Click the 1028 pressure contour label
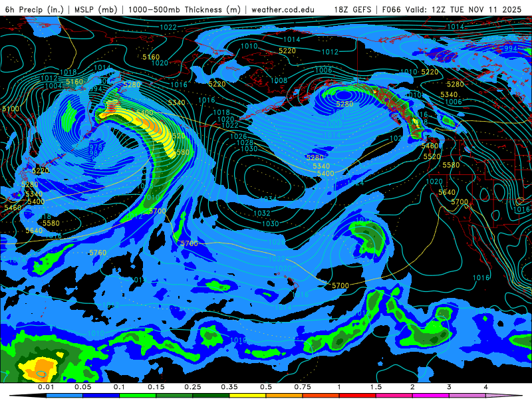Image resolution: width=532 pixels, height=399 pixels. point(245,143)
